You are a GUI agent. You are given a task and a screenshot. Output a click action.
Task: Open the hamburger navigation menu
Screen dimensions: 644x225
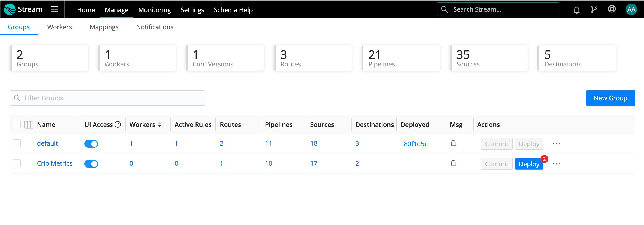point(54,9)
